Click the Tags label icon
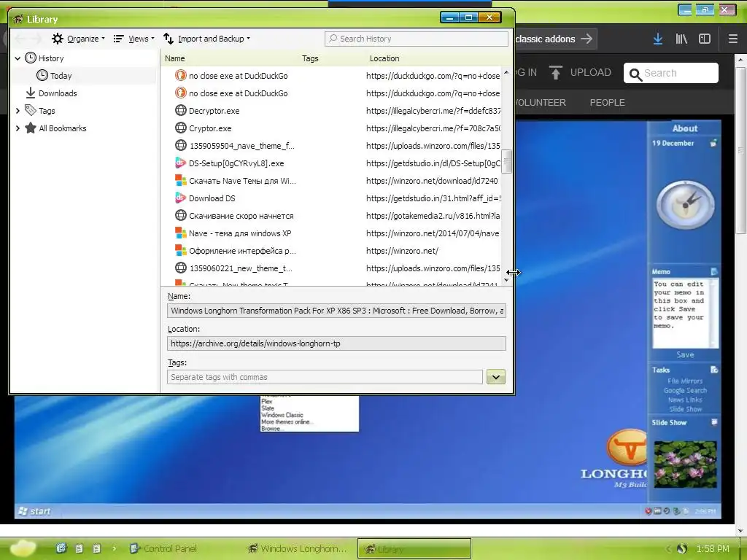The width and height of the screenshot is (747, 560). 31,110
